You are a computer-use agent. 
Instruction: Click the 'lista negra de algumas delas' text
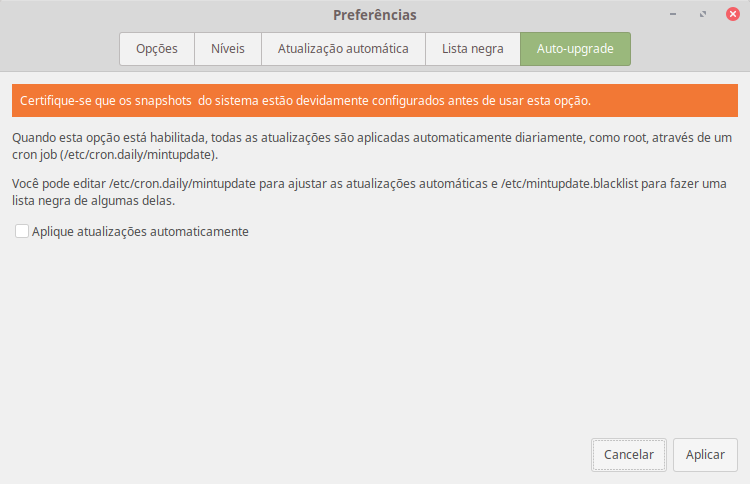(x=94, y=201)
